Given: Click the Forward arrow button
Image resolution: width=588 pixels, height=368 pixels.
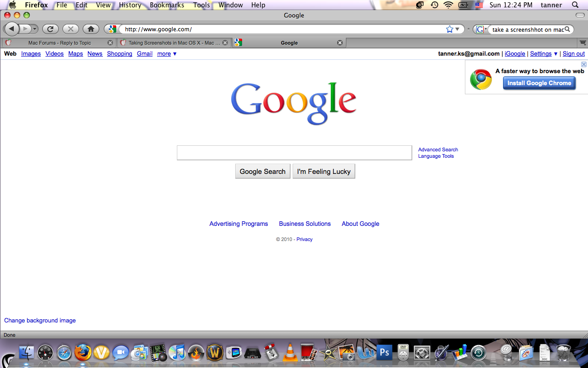Looking at the screenshot, I should pos(26,29).
